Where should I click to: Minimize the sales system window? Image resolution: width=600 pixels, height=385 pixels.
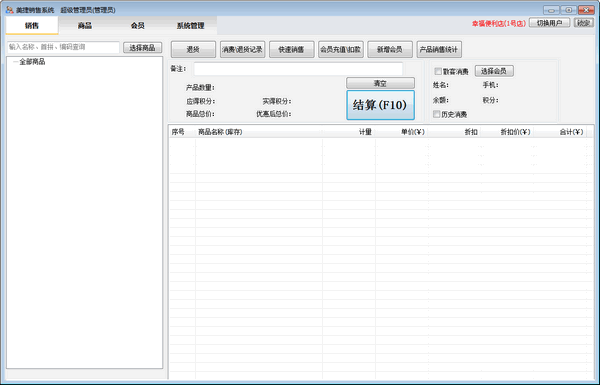pos(551,10)
